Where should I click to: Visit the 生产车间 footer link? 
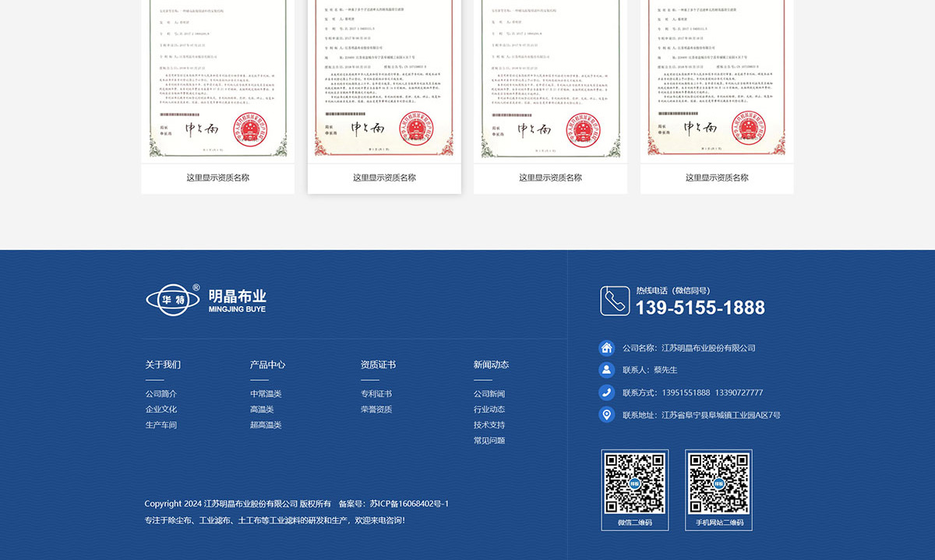click(161, 425)
